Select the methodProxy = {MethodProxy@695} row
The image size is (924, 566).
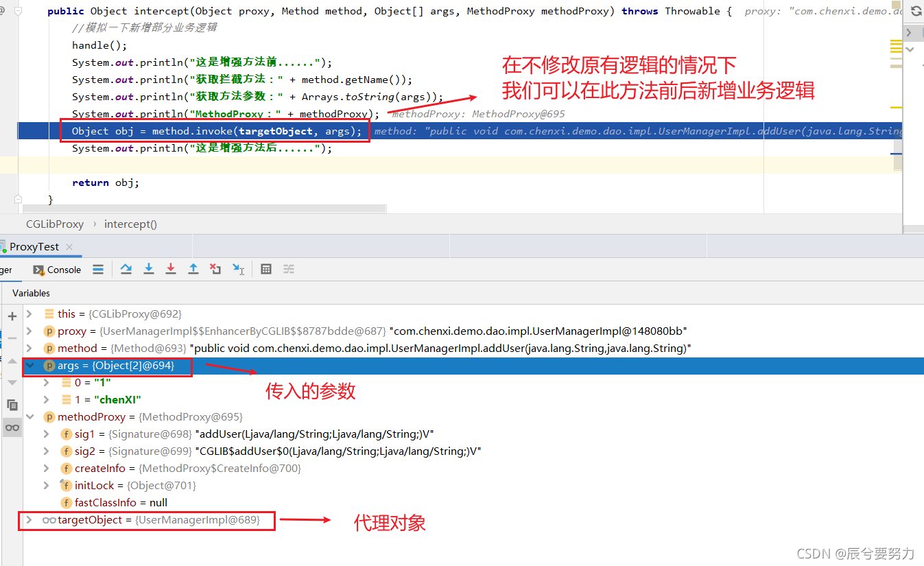click(x=473, y=416)
